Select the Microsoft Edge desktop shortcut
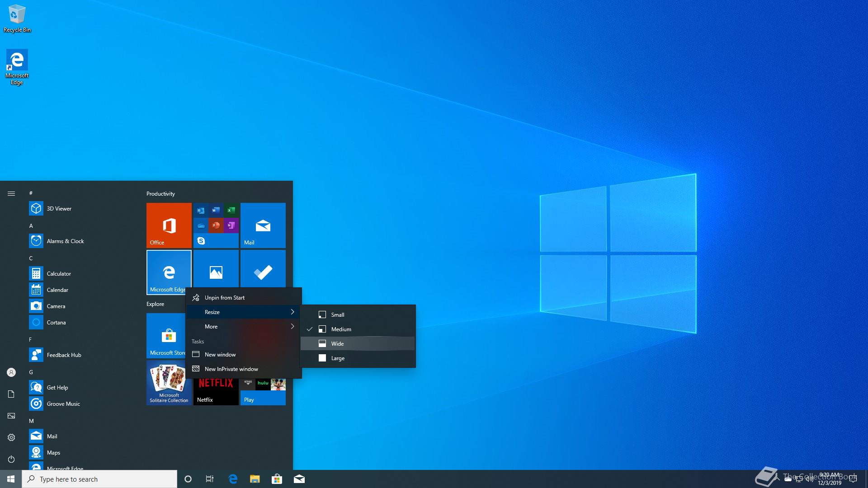 tap(17, 67)
